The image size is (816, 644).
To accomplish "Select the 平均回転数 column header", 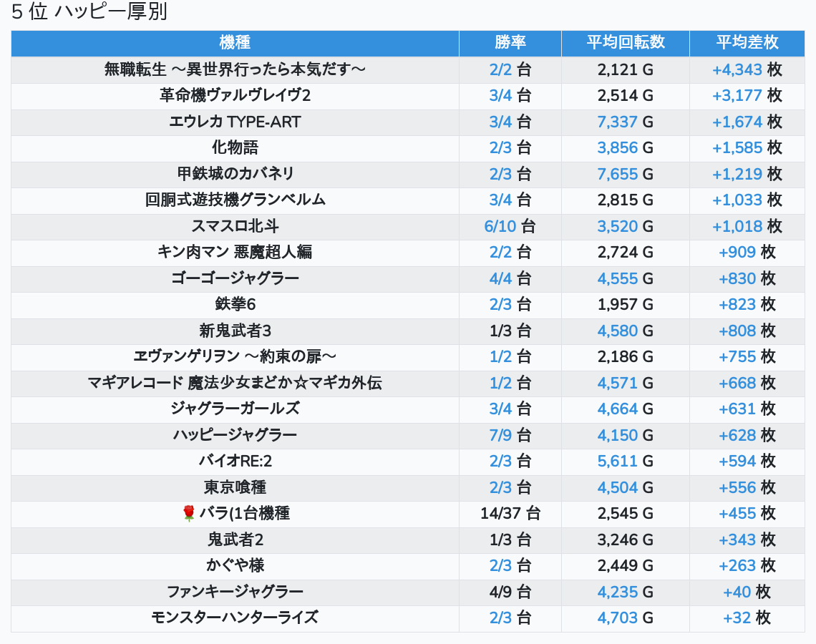I will (x=625, y=43).
